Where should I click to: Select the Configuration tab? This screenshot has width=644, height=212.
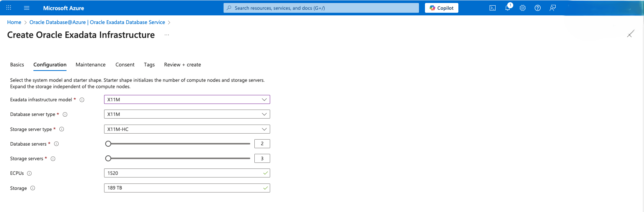tap(50, 65)
